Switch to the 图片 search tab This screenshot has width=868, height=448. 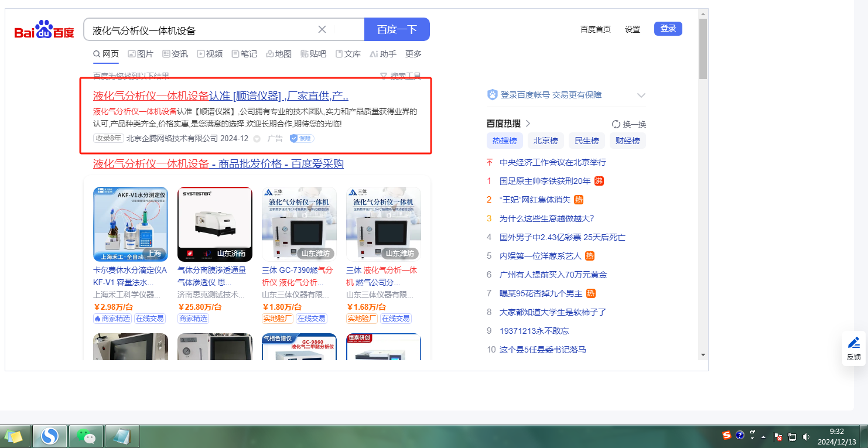point(141,54)
